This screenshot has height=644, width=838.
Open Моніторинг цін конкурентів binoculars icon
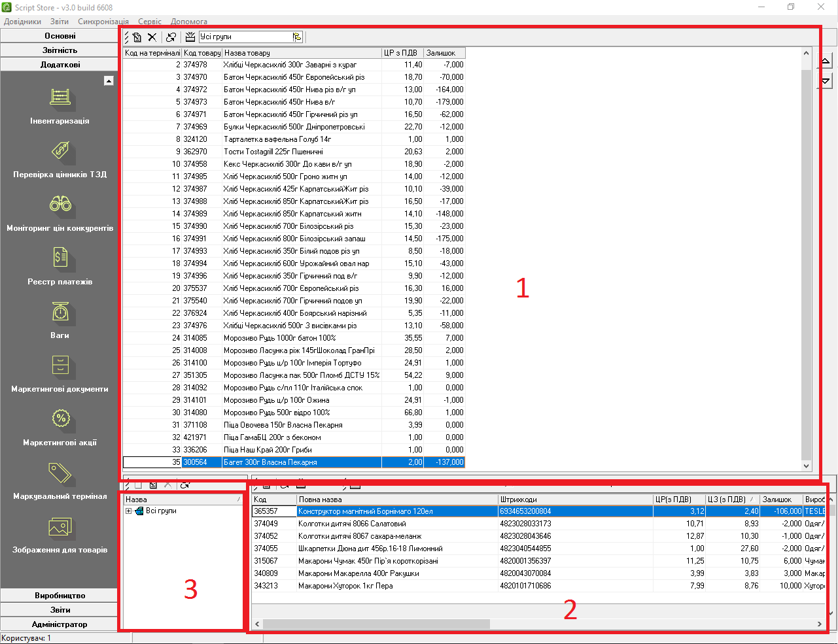[x=60, y=205]
